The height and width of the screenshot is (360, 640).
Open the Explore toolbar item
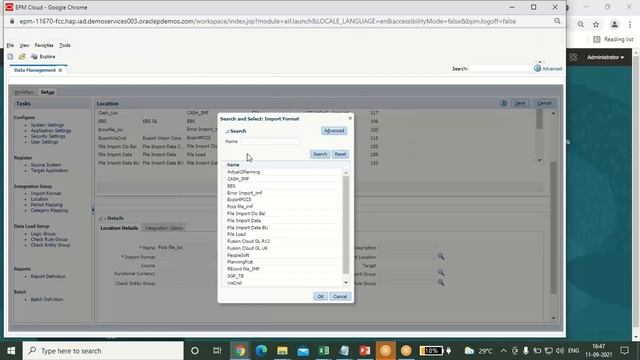[43, 56]
